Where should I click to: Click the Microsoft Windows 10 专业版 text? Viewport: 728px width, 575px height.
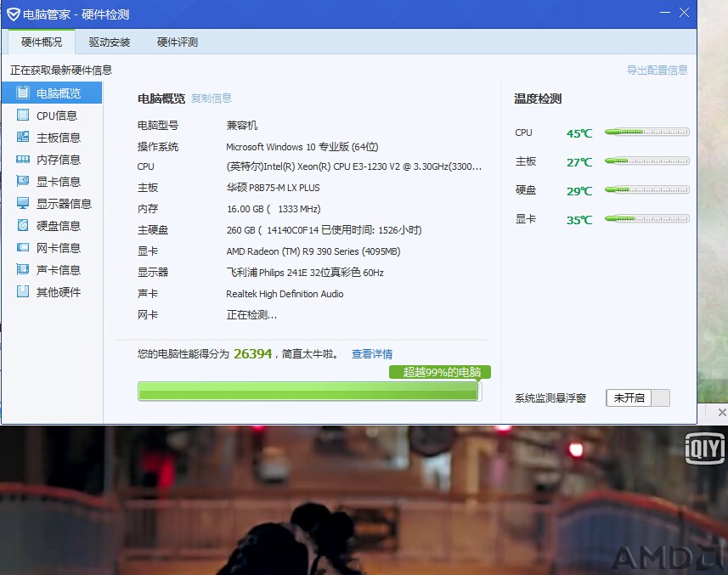302,147
